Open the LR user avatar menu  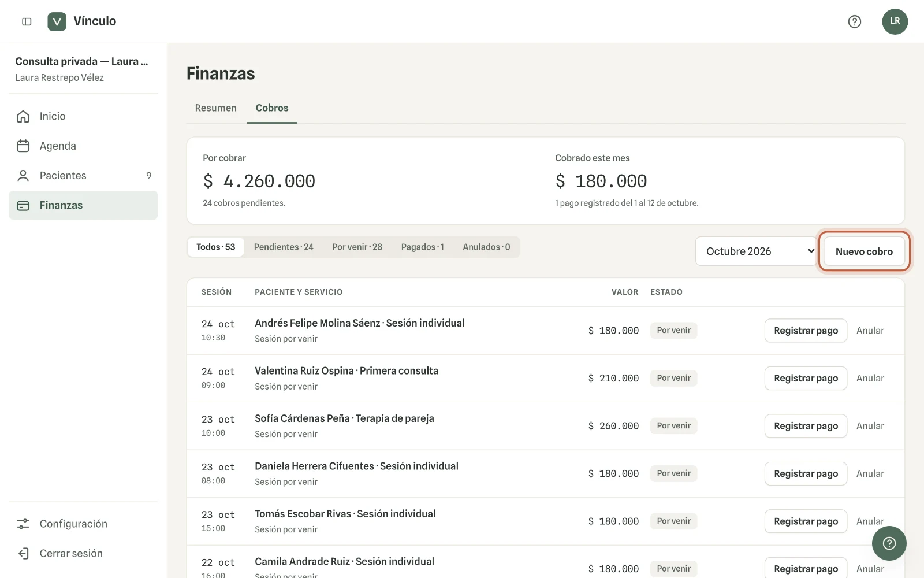click(895, 21)
